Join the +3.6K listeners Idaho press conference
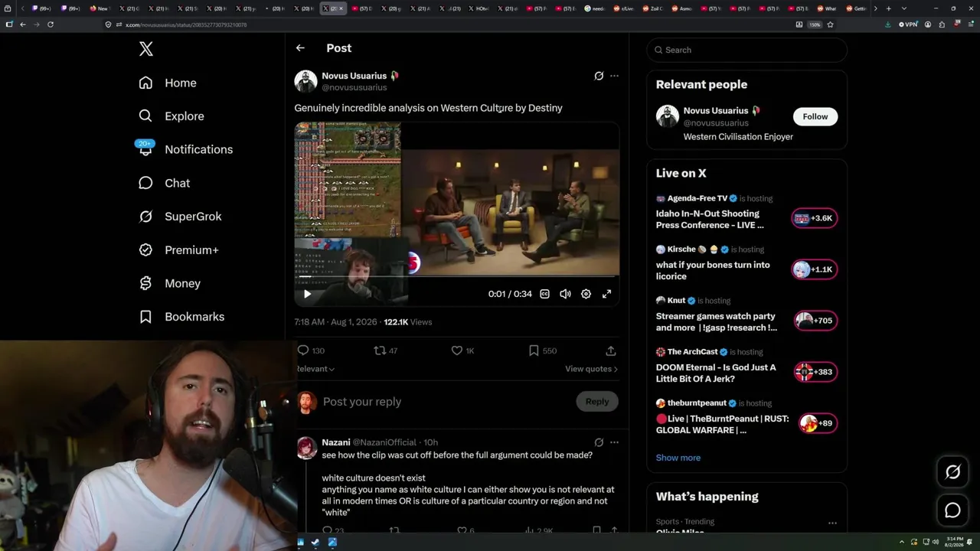Screen dimensions: 980x551 (x=814, y=218)
